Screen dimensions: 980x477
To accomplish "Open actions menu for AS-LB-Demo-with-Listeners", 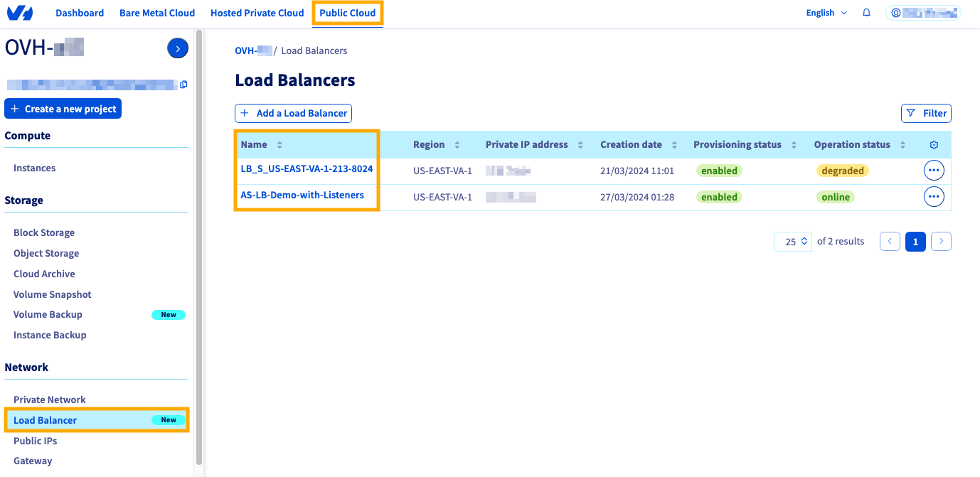I will pos(934,196).
